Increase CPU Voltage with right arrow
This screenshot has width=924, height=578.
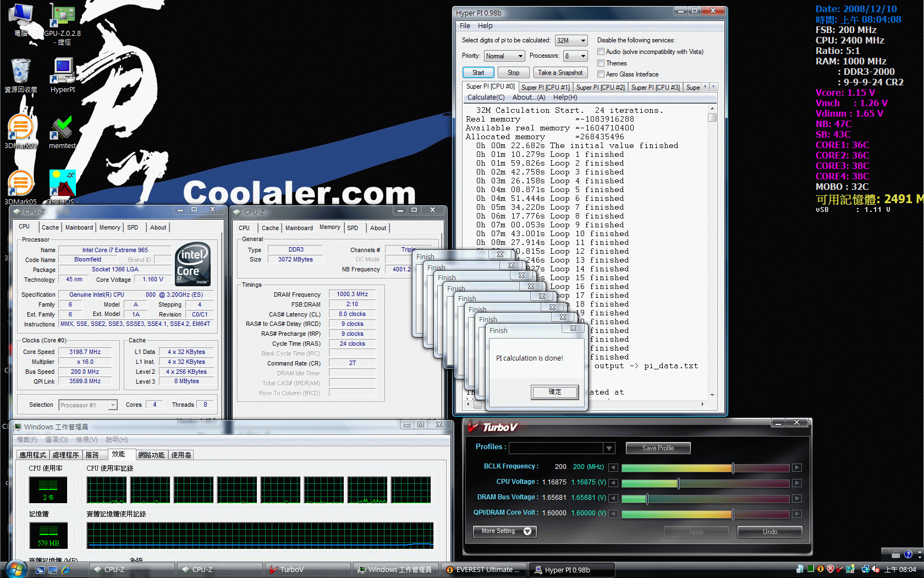pos(796,483)
